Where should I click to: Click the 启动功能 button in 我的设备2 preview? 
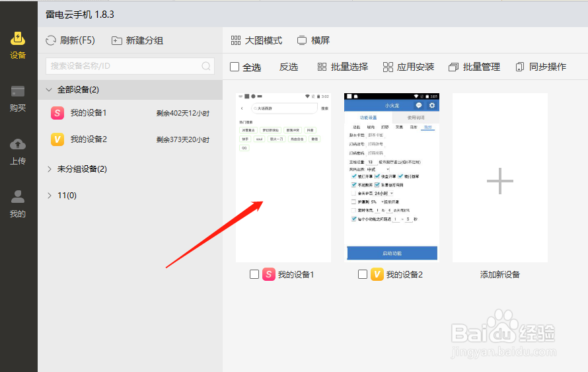392,253
